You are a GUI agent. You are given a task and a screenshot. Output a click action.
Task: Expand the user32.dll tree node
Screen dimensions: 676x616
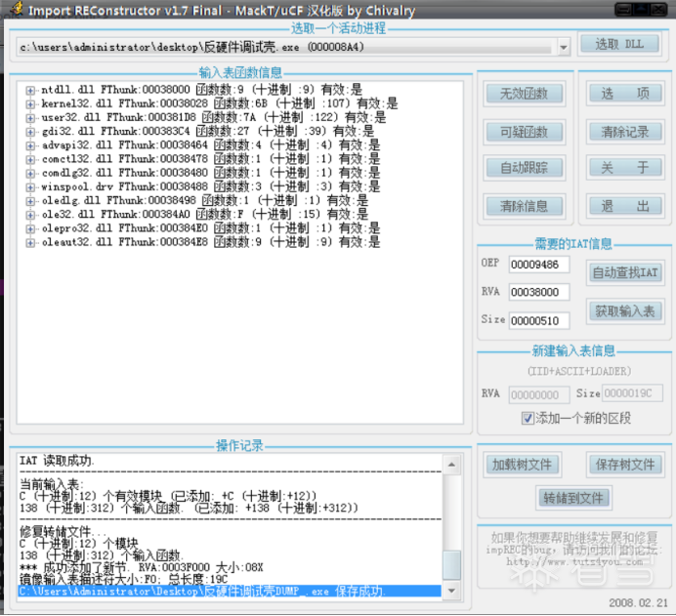30,118
